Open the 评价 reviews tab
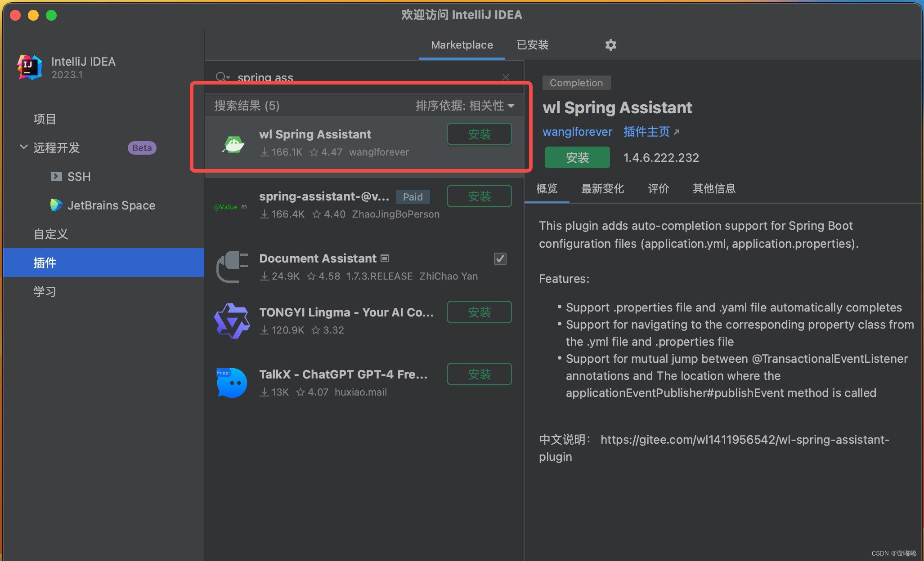This screenshot has height=561, width=924. pyautogui.click(x=658, y=189)
